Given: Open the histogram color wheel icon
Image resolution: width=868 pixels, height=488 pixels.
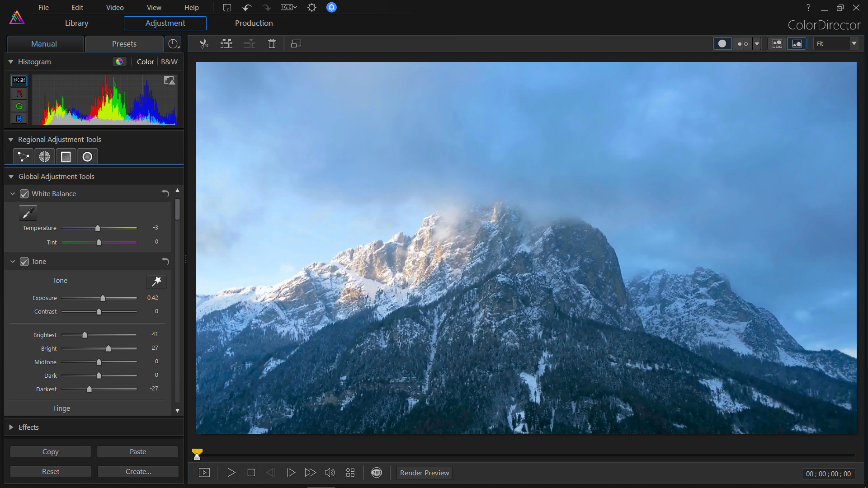Looking at the screenshot, I should click(x=119, y=61).
